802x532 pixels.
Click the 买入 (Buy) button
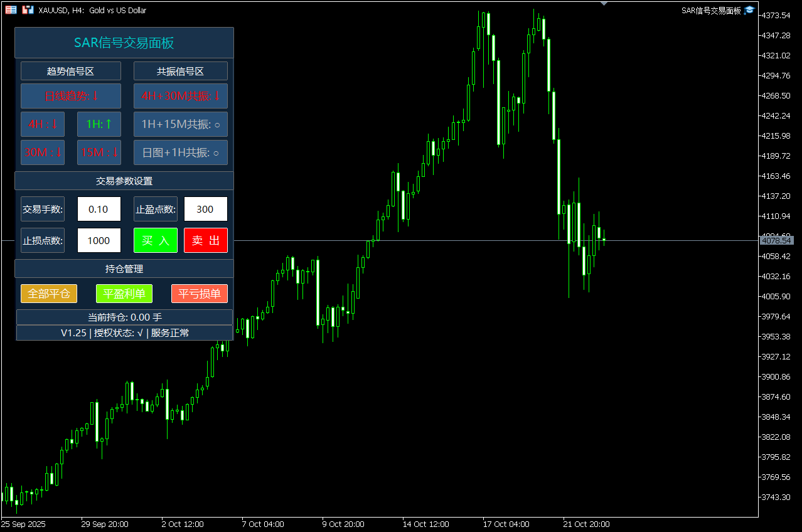click(x=156, y=240)
